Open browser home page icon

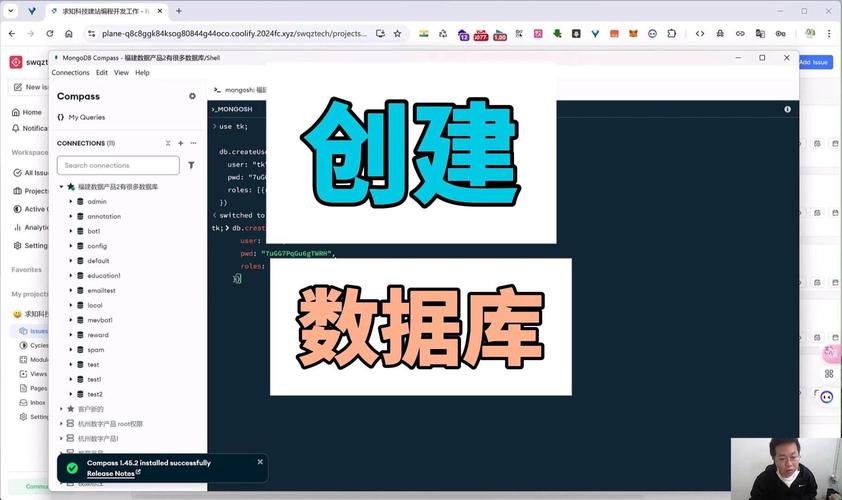pyautogui.click(x=69, y=33)
